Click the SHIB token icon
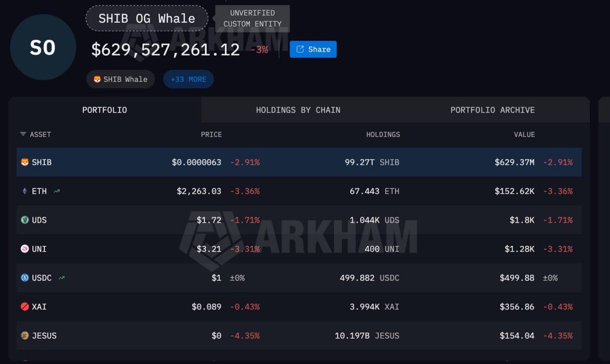The height and width of the screenshot is (364, 610). tap(24, 162)
